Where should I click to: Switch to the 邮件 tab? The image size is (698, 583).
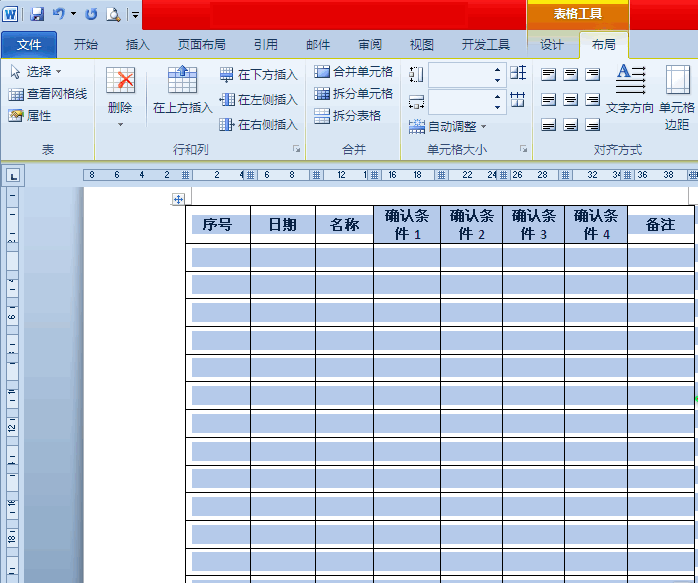pos(318,45)
